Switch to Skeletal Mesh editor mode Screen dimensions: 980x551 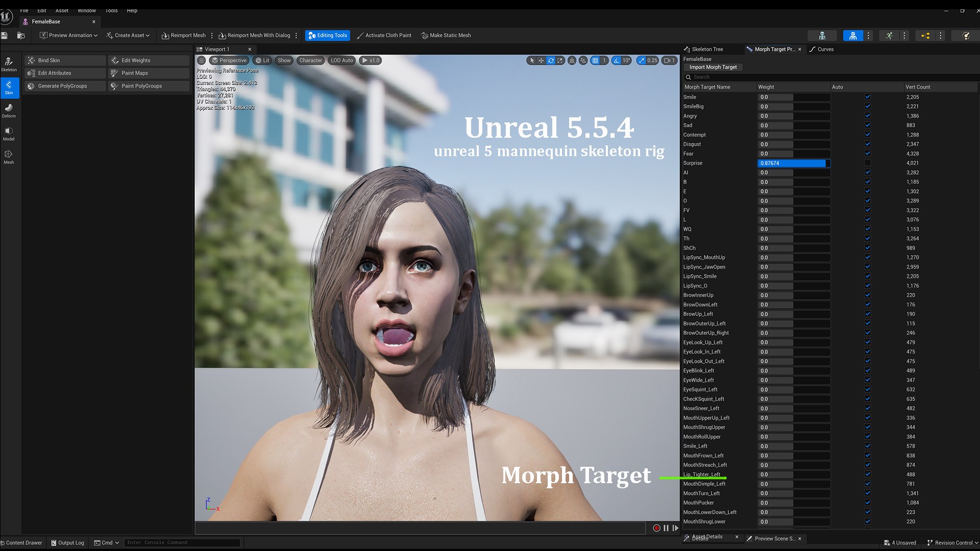coord(853,36)
